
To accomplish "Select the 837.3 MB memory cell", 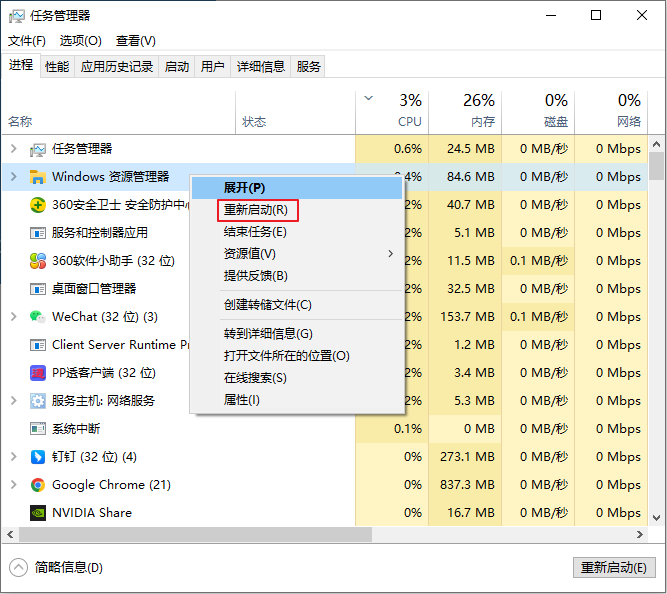I will (x=465, y=485).
